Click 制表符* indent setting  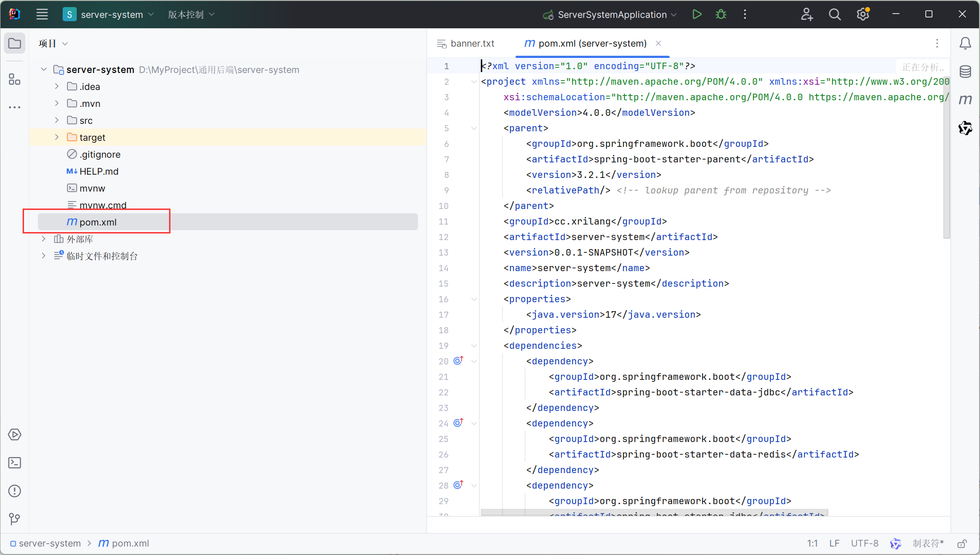pyautogui.click(x=928, y=543)
